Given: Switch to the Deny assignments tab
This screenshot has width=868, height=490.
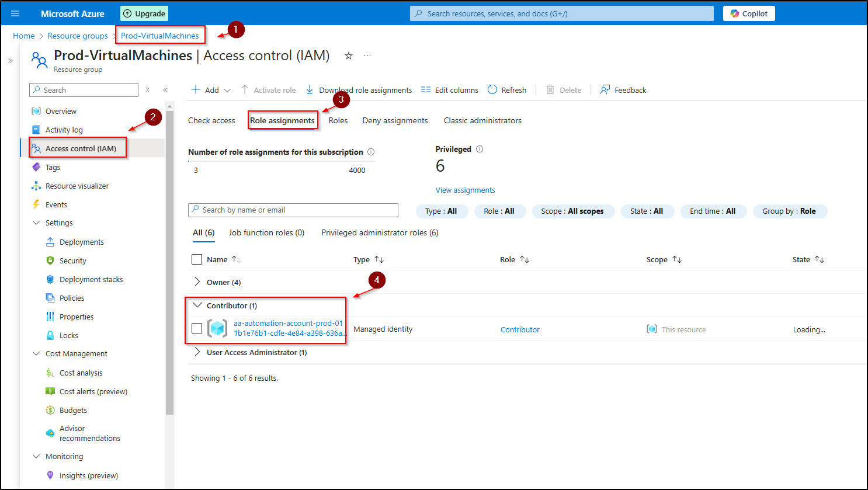Looking at the screenshot, I should 395,120.
